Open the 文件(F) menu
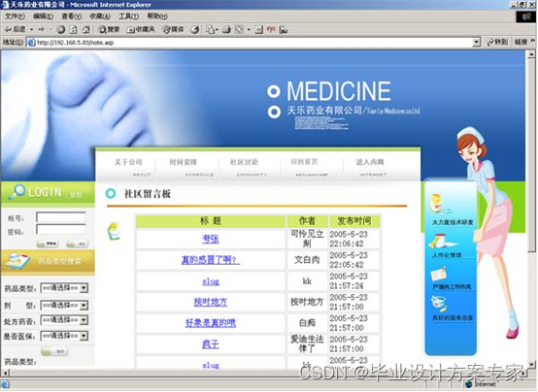538x392 pixels. [15, 16]
